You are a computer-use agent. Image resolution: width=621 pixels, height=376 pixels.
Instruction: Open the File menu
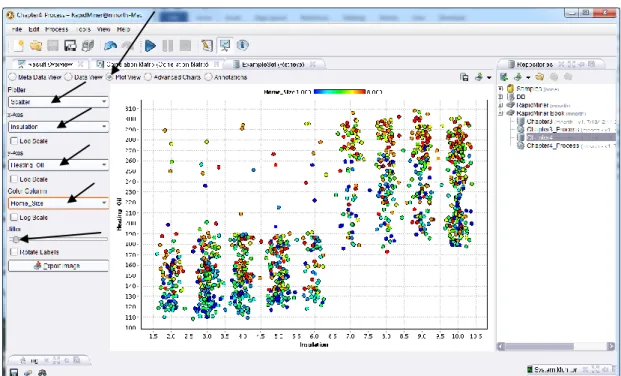tap(17, 29)
